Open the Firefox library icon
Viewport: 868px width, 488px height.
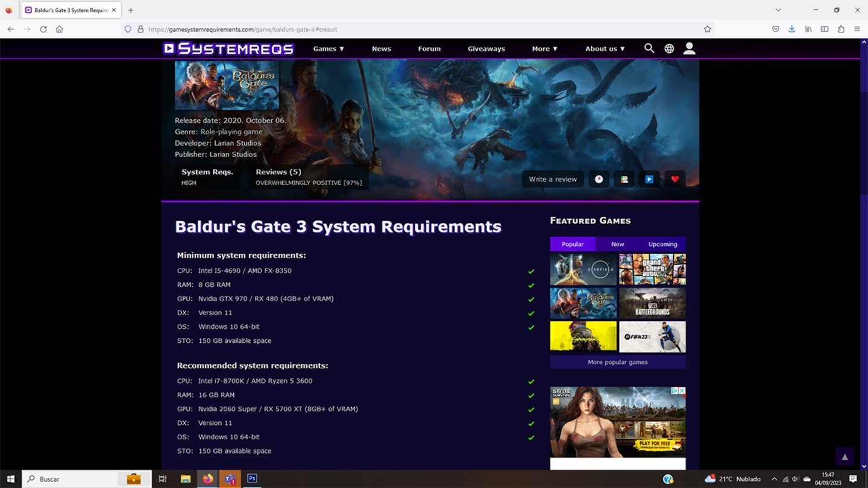pos(808,29)
